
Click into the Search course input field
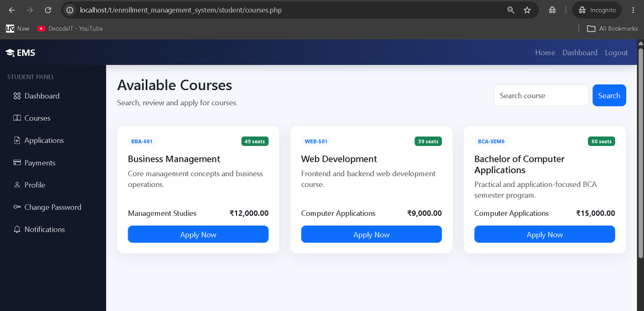pyautogui.click(x=541, y=96)
